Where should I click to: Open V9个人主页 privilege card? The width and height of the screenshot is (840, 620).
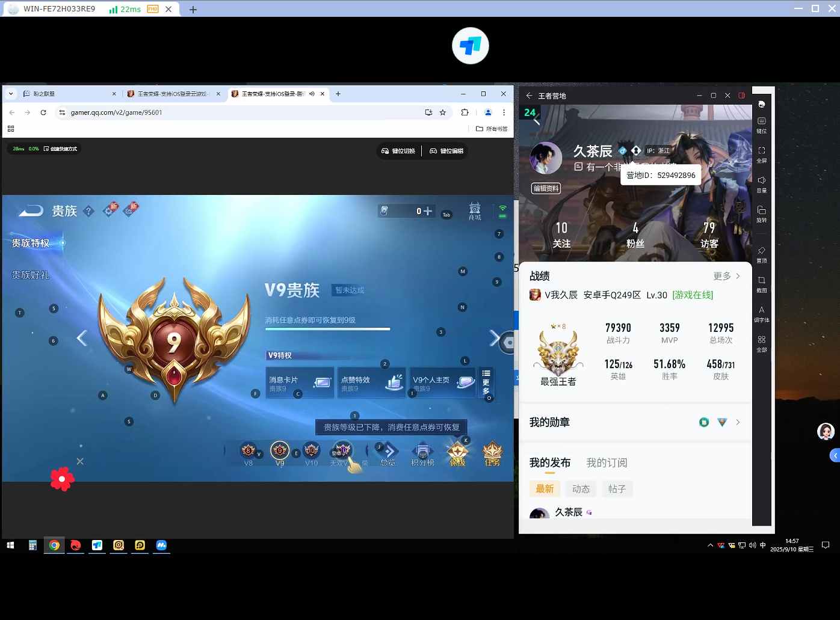click(x=443, y=382)
